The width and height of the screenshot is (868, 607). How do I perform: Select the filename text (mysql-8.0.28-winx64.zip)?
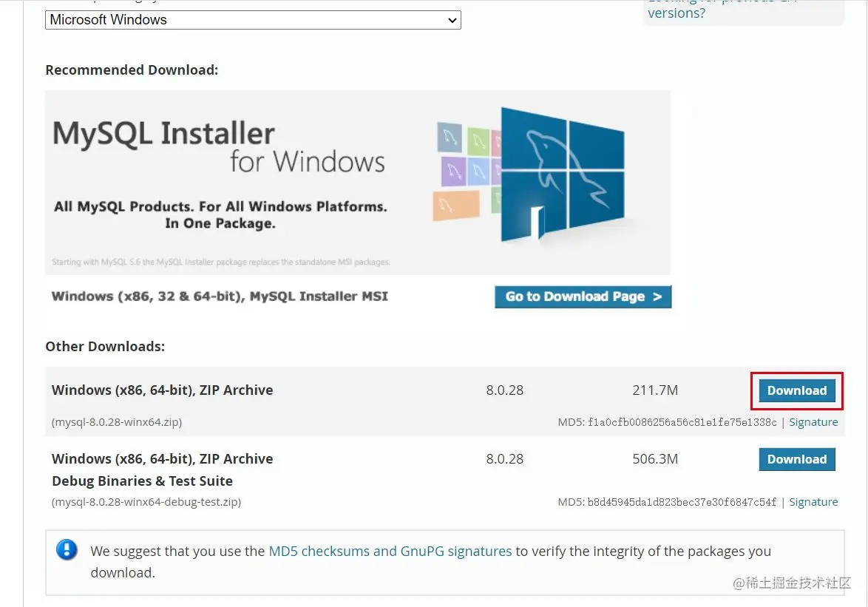coord(117,421)
